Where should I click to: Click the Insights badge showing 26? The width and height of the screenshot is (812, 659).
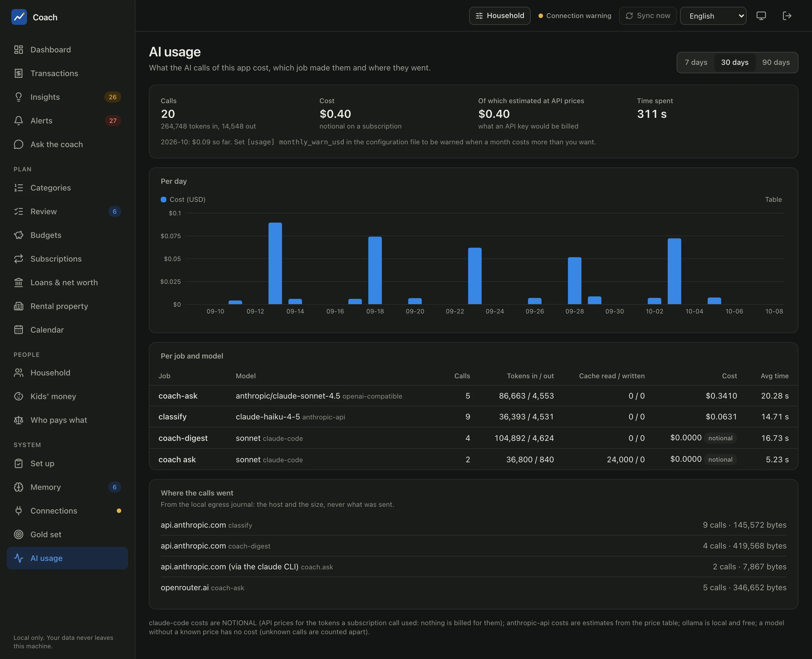pyautogui.click(x=113, y=97)
